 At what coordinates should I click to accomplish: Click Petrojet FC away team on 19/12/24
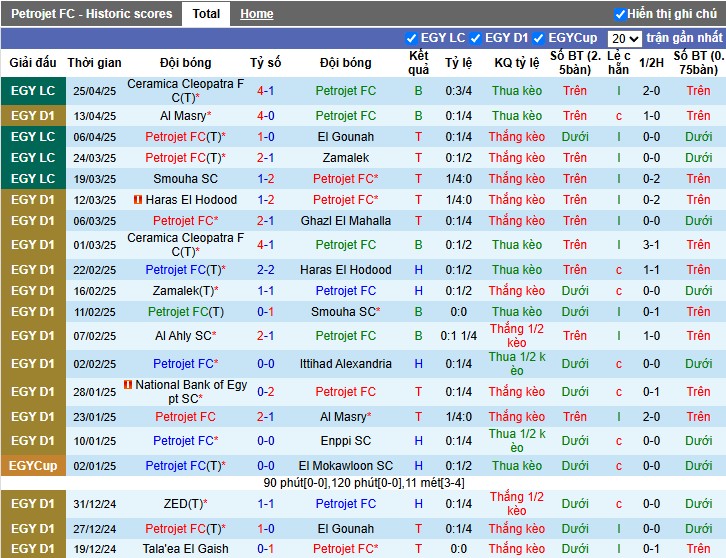[345, 549]
